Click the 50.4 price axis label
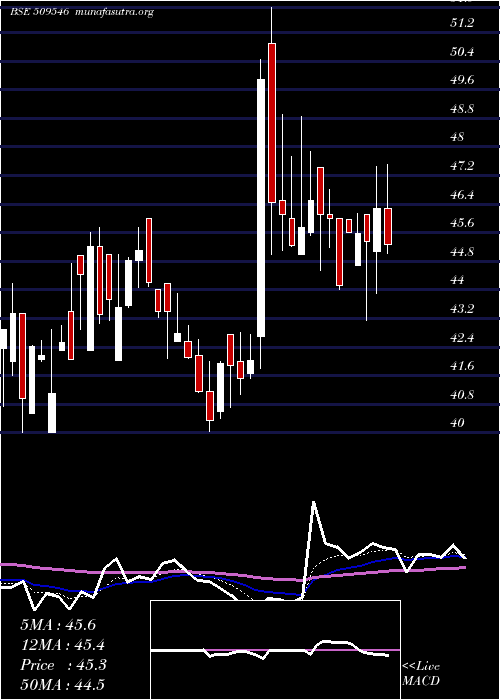This screenshot has width=500, height=700. coord(462,51)
